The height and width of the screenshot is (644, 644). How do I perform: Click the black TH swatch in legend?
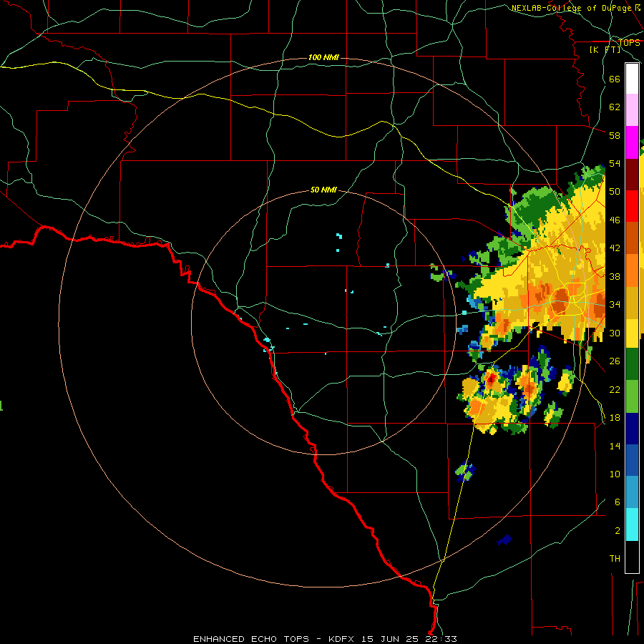pos(632,557)
